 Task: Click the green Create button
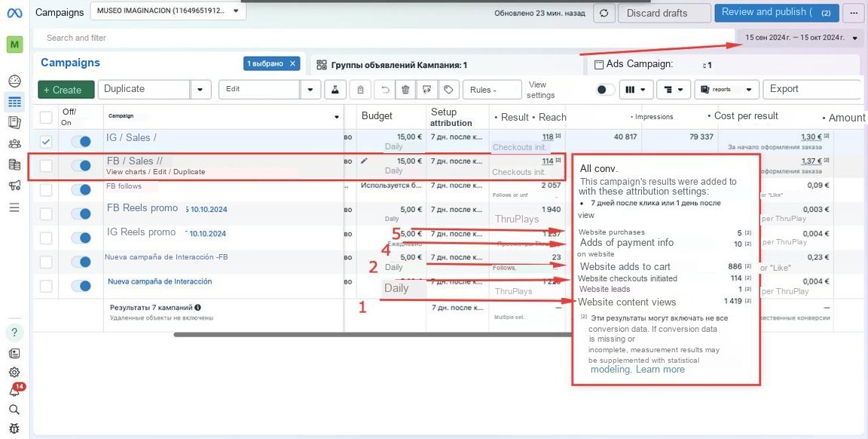click(x=66, y=90)
